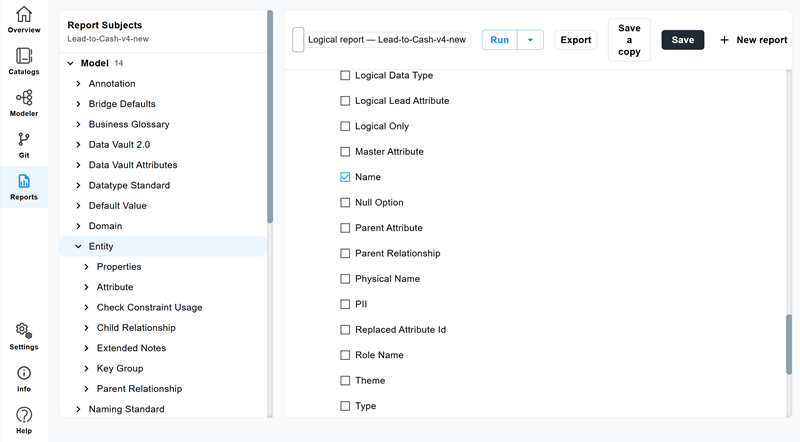The width and height of the screenshot is (800, 442).
Task: Collapse the Model tree node chevron
Action: 70,63
